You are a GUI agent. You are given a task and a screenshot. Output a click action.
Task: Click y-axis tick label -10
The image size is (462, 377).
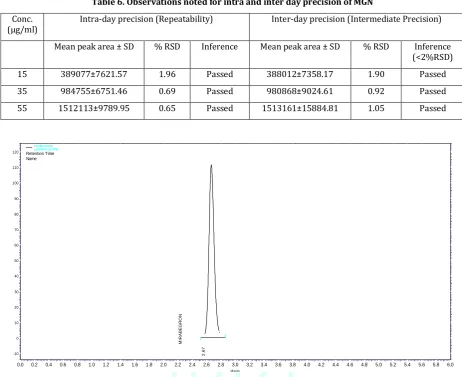pyautogui.click(x=16, y=354)
